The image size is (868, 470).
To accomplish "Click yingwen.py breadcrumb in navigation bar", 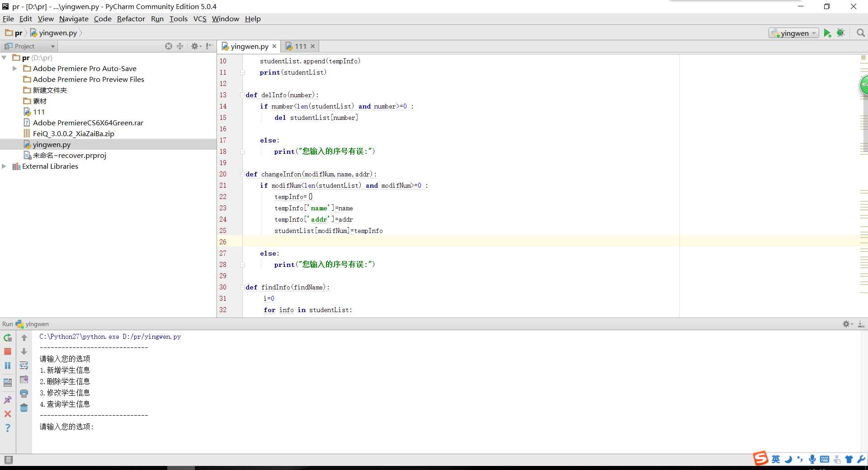I will click(53, 33).
